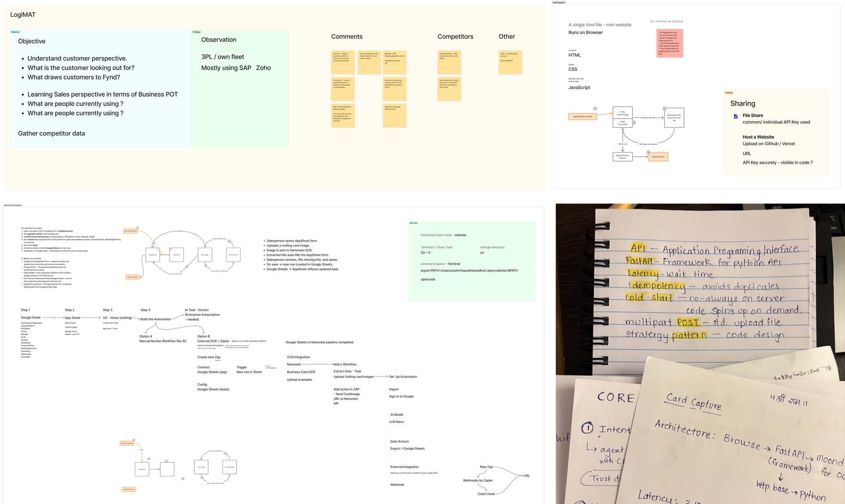Select the pink Moondream API sticky note
Viewport: 845px width, 504px height.
tap(670, 43)
